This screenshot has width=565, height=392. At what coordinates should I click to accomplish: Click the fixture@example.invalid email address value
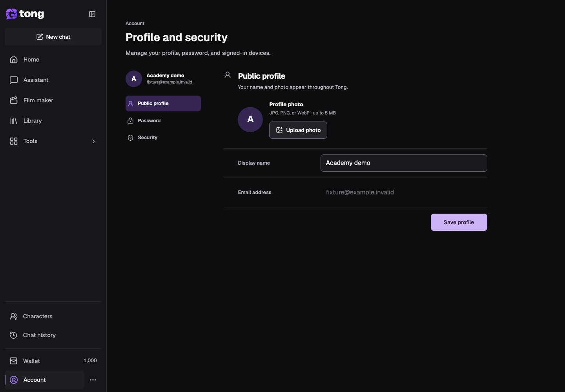pos(360,192)
